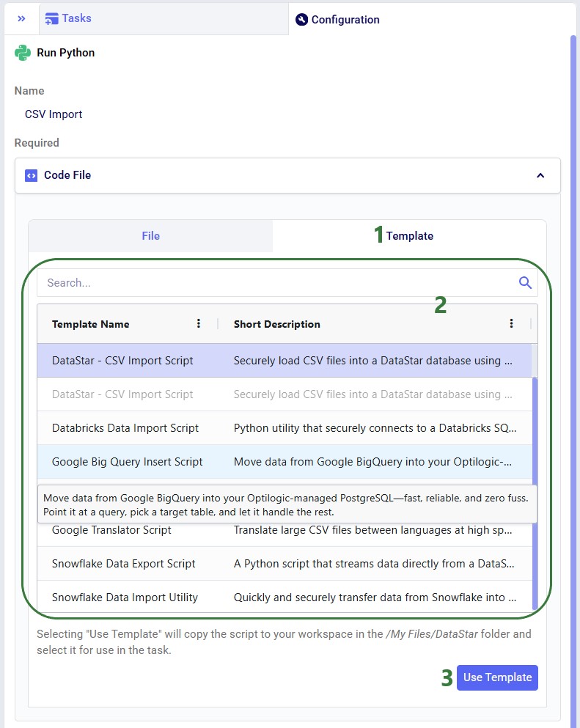
Task: Click the Tasks tab icon
Action: pos(51,18)
